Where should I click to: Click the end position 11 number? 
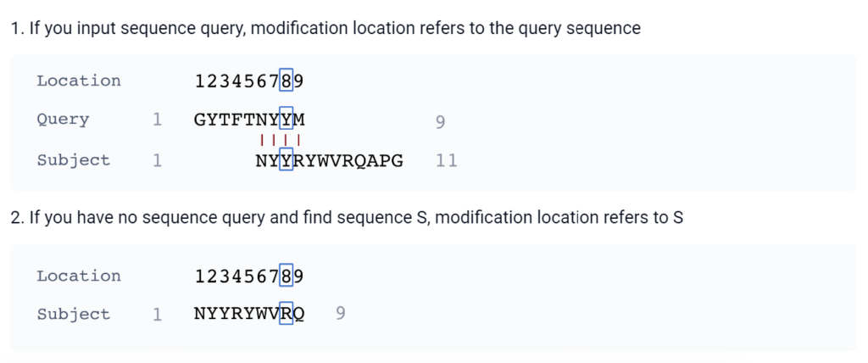pos(446,160)
